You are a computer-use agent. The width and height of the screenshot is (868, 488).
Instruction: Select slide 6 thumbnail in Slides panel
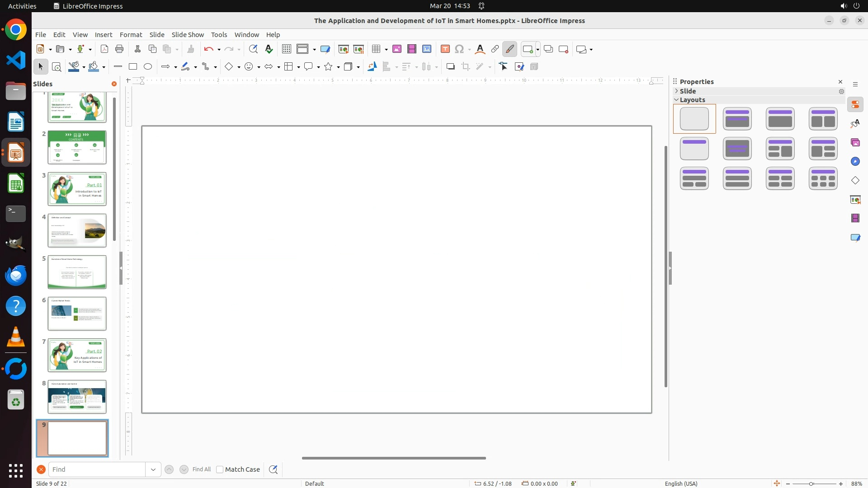(x=77, y=313)
